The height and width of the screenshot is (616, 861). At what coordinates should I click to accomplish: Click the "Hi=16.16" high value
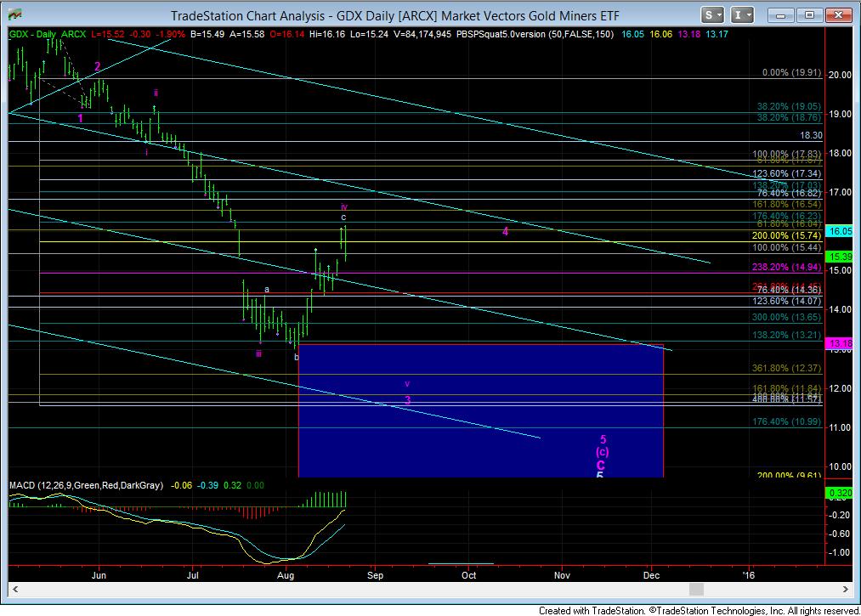pyautogui.click(x=327, y=34)
